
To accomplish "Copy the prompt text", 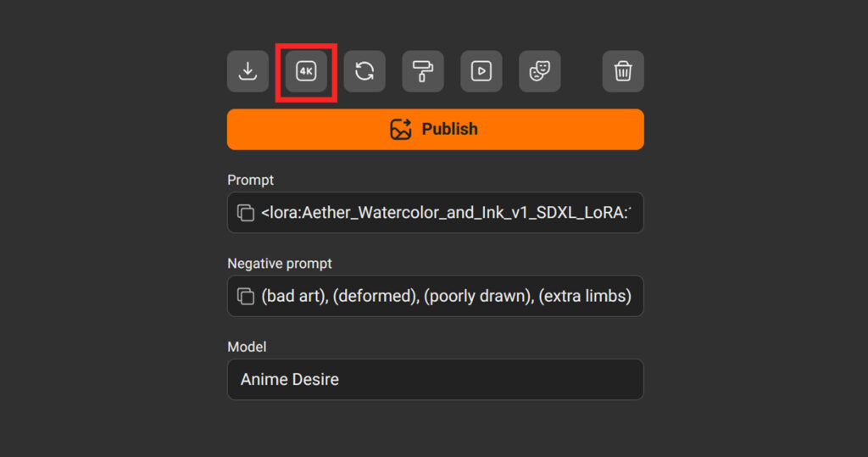I will [x=246, y=213].
